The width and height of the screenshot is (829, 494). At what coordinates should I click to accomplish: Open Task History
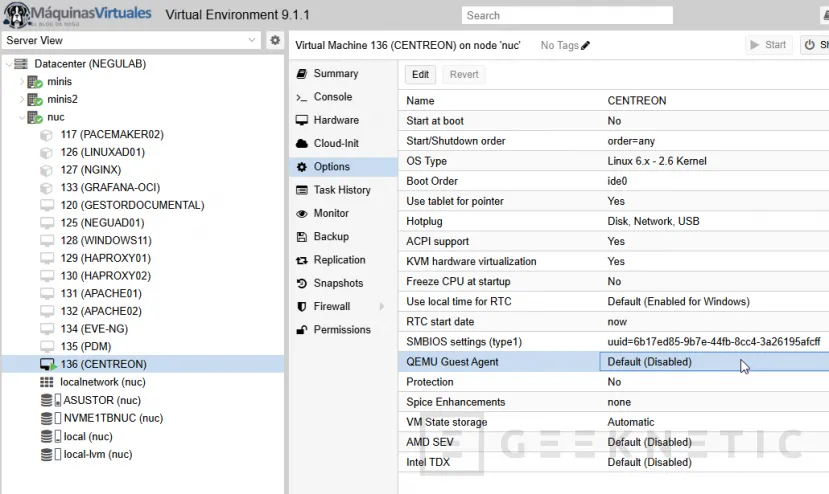coord(344,190)
